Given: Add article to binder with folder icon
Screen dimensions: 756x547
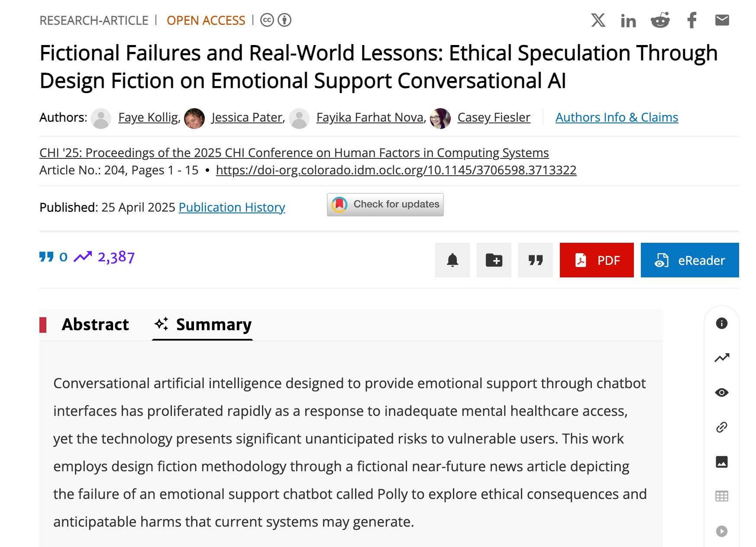Looking at the screenshot, I should 494,260.
